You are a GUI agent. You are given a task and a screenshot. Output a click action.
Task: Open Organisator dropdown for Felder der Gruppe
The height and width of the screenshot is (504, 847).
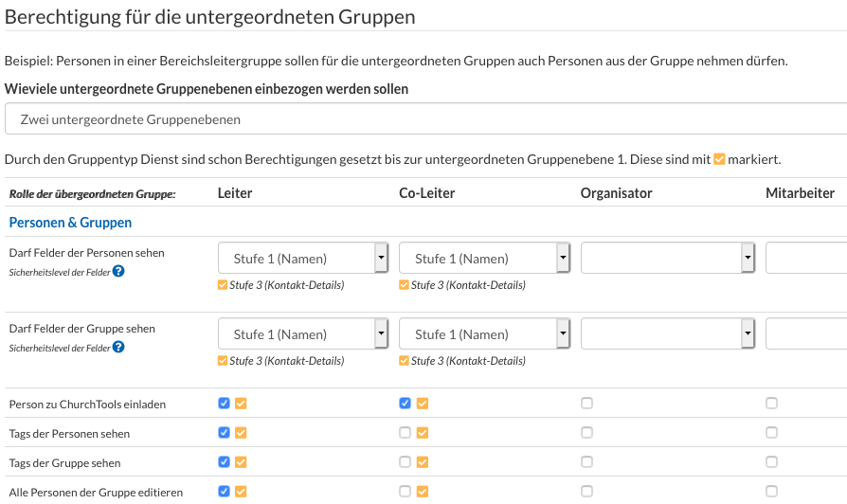tap(668, 333)
